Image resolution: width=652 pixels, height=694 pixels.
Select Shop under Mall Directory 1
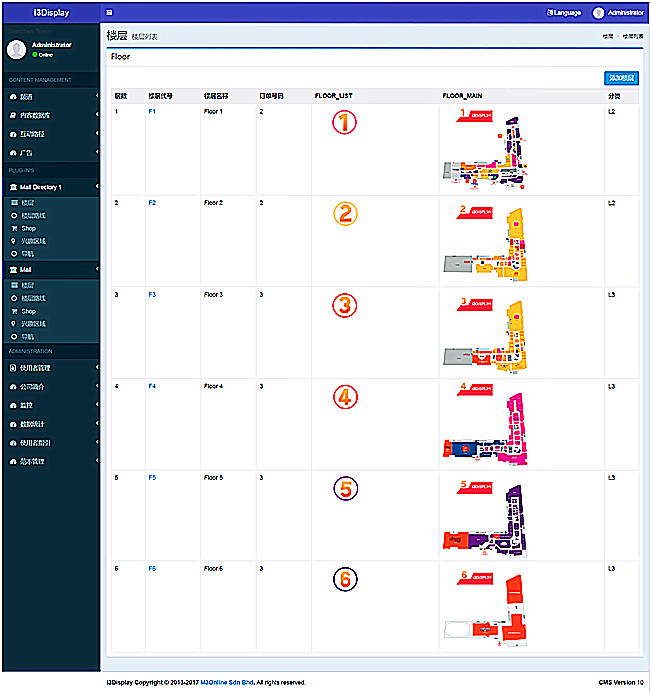click(x=28, y=228)
